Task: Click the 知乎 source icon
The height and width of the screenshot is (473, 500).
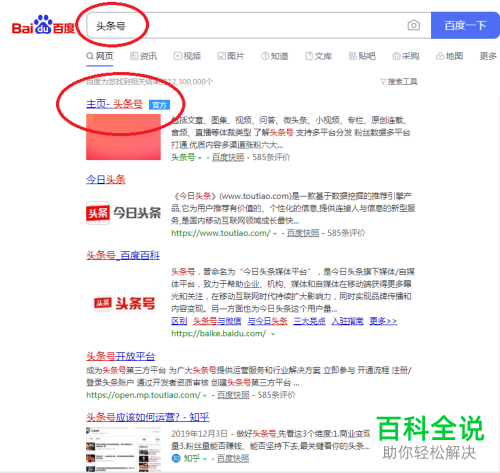Action: click(x=176, y=458)
